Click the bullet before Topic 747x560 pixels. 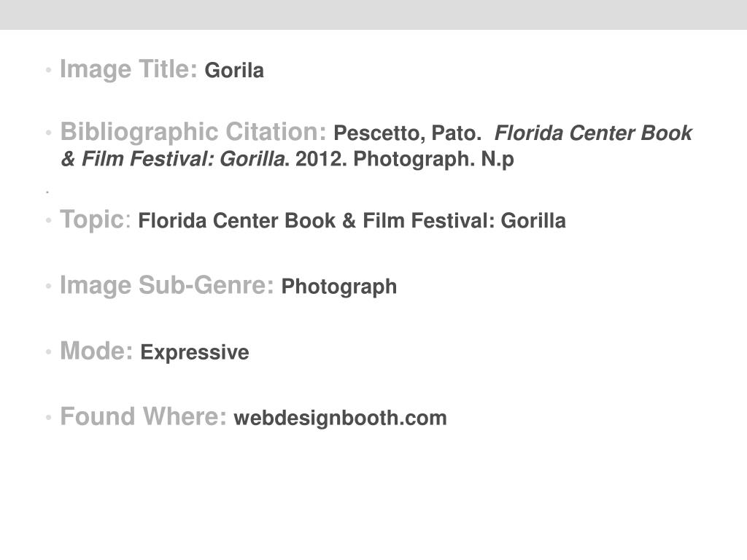[x=48, y=220]
